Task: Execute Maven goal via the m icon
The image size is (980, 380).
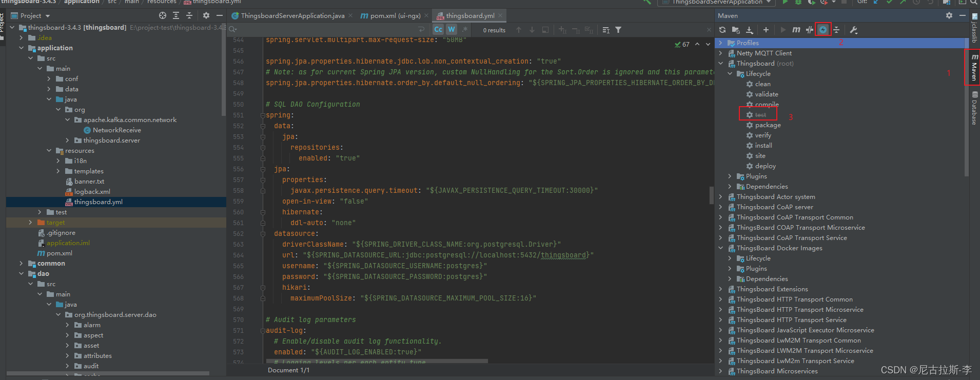Action: point(796,30)
